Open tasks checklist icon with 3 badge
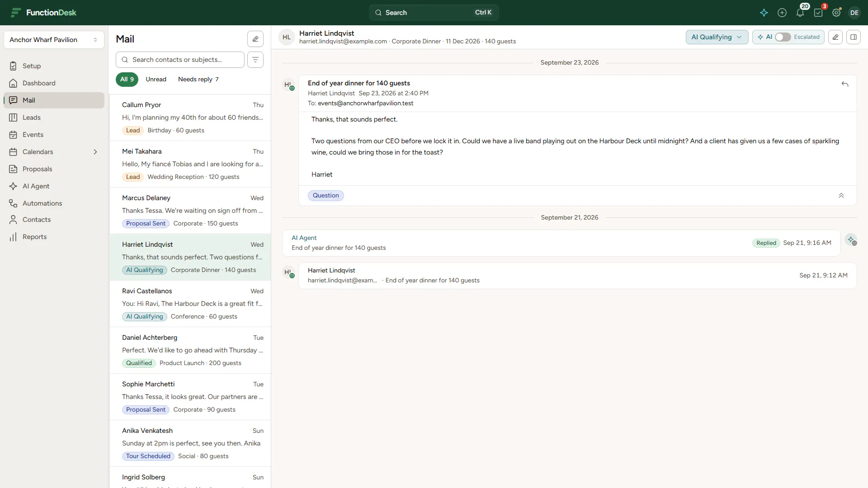The image size is (868, 488). [818, 13]
